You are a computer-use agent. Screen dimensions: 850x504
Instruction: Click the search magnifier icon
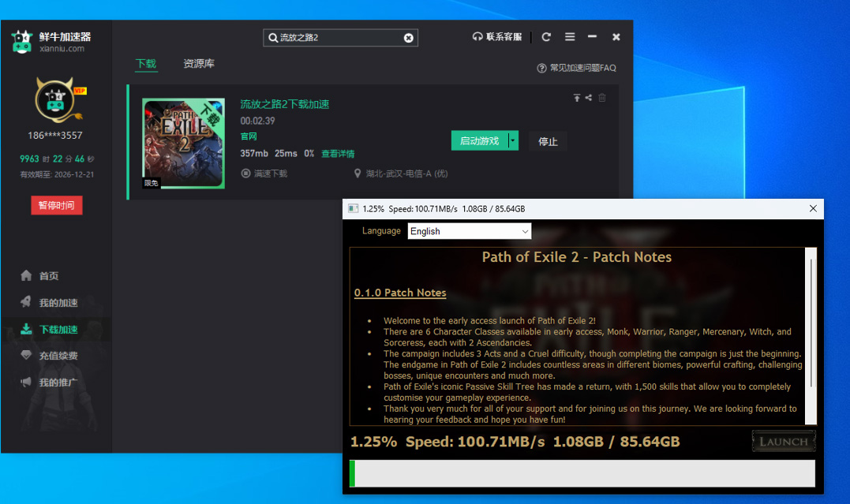(x=272, y=38)
